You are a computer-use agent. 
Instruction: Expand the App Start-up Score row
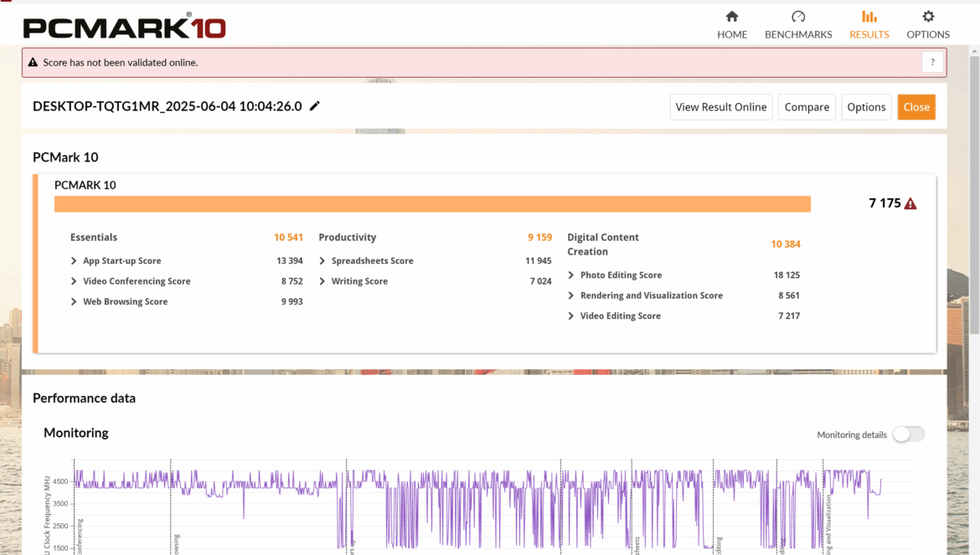point(74,261)
